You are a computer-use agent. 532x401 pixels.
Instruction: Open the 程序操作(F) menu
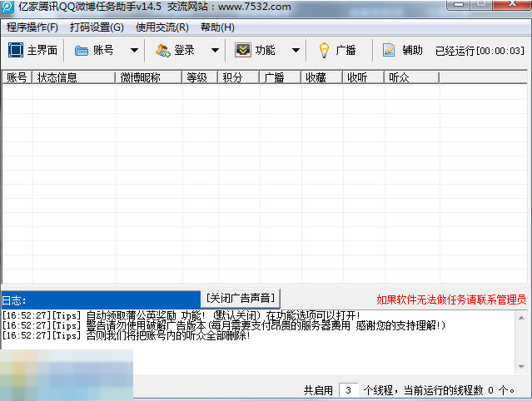(x=32, y=27)
